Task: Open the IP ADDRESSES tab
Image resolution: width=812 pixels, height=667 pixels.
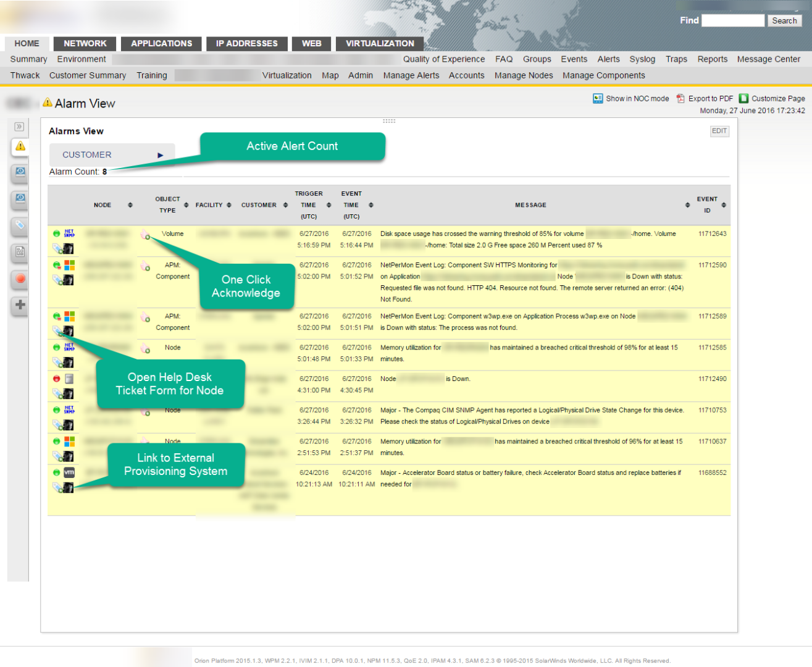Action: click(x=247, y=43)
